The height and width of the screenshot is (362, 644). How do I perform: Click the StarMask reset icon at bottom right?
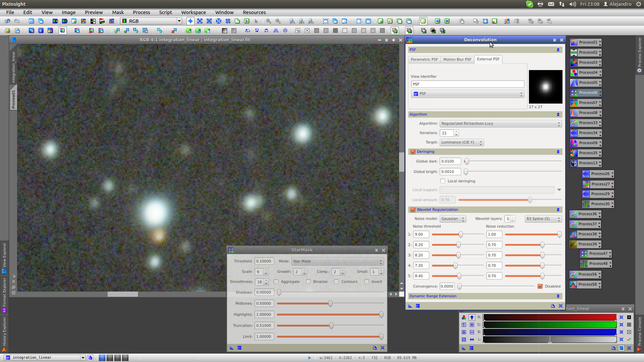pos(382,348)
